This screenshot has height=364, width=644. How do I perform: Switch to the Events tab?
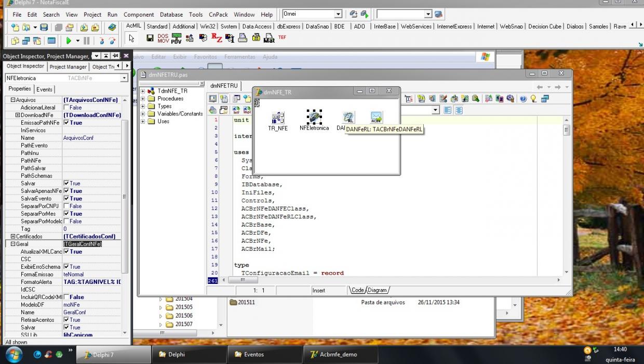[45, 89]
